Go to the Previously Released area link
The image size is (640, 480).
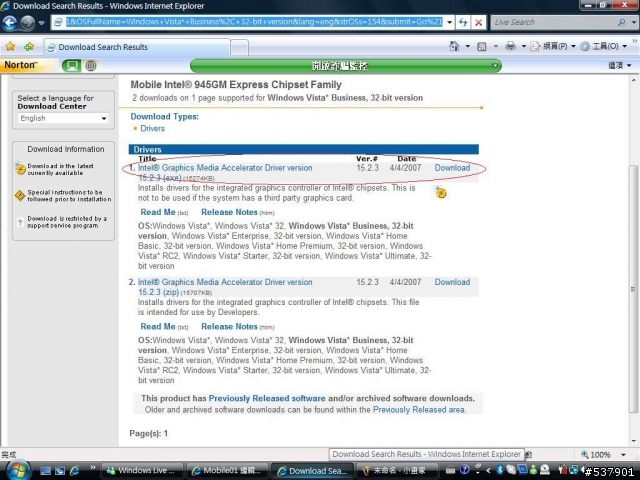pyautogui.click(x=418, y=410)
